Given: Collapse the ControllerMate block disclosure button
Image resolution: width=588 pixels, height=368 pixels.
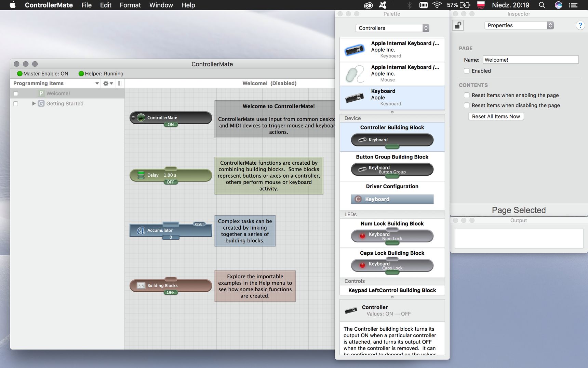Looking at the screenshot, I should (x=133, y=117).
